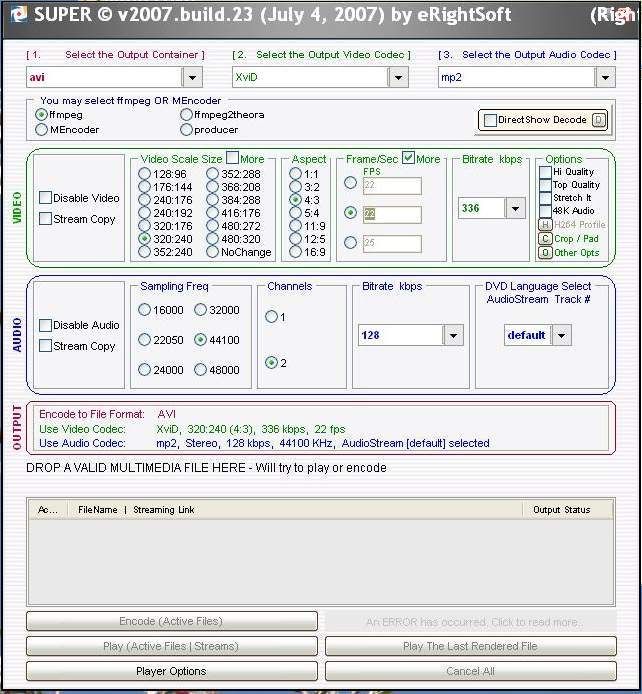Select 2 audio channels (stereo)
This screenshot has width=642, height=694.
271,362
